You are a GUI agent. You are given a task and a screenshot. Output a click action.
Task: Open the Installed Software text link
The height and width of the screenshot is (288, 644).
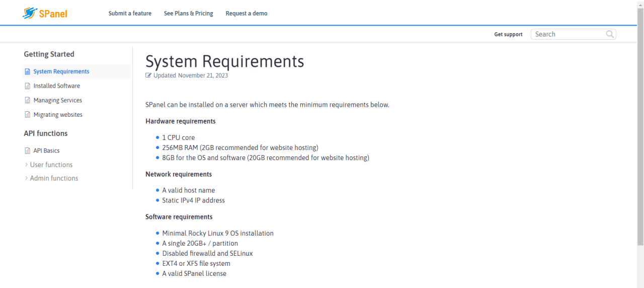tap(56, 86)
